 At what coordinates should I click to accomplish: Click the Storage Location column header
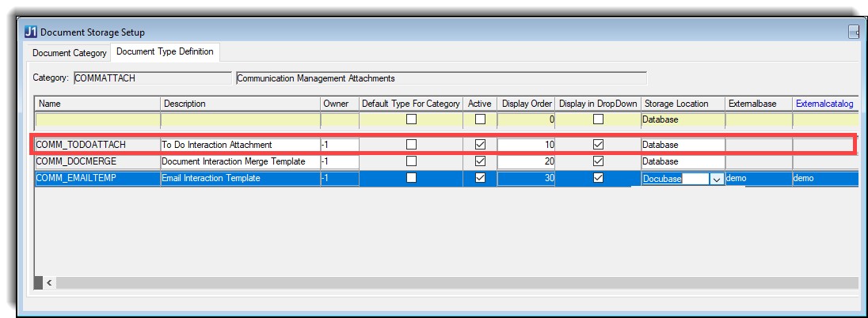click(683, 104)
